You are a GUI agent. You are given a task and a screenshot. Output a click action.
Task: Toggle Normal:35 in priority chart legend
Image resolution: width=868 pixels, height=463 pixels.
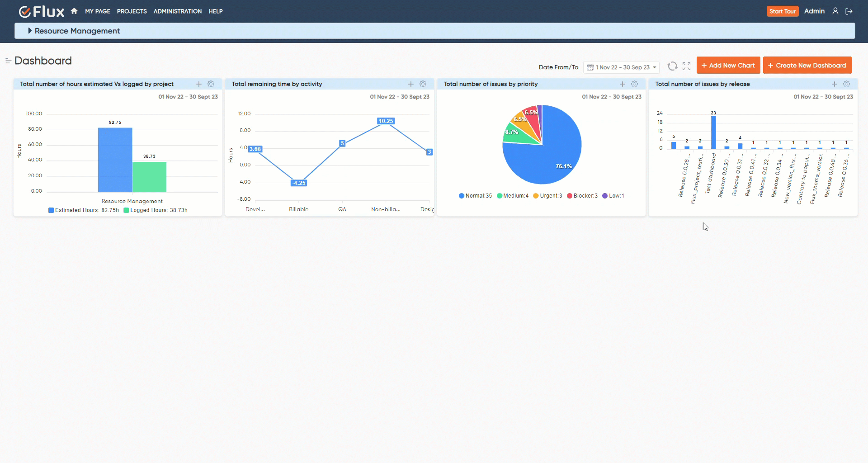(x=475, y=196)
